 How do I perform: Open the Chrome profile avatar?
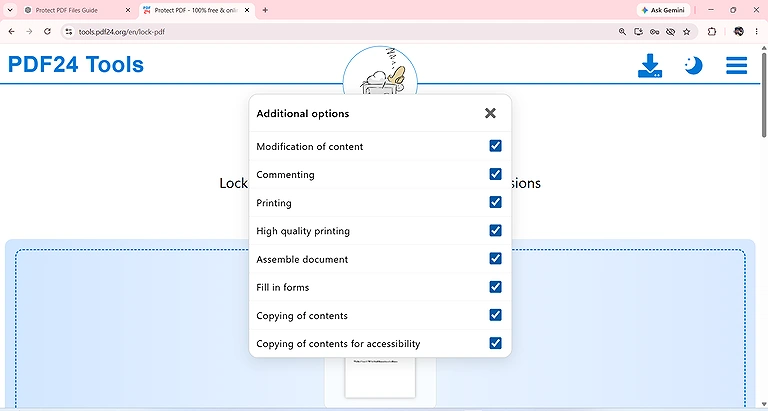739,31
